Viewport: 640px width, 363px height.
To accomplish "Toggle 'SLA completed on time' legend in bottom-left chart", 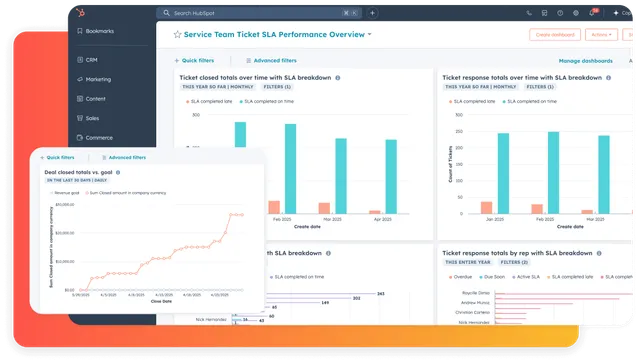I will 297,277.
